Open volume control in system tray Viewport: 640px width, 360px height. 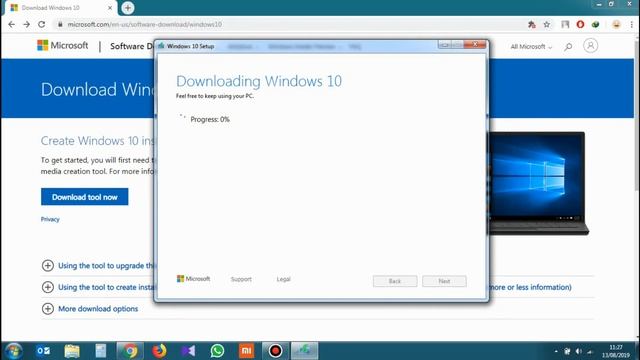pyautogui.click(x=578, y=351)
